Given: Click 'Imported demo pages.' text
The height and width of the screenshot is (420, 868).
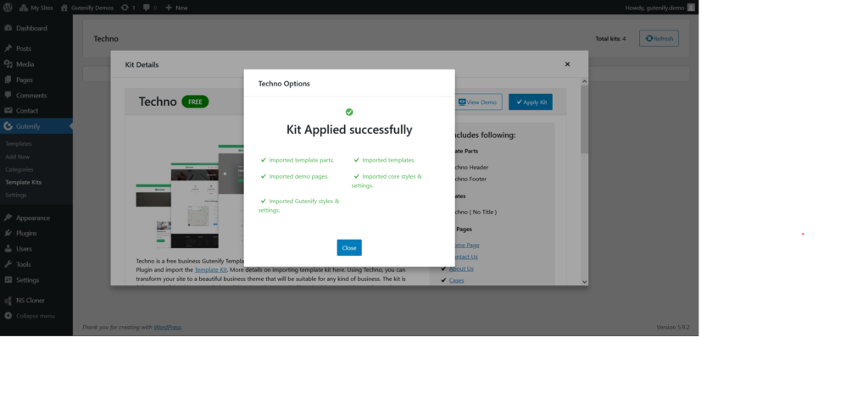Looking at the screenshot, I should click(298, 176).
